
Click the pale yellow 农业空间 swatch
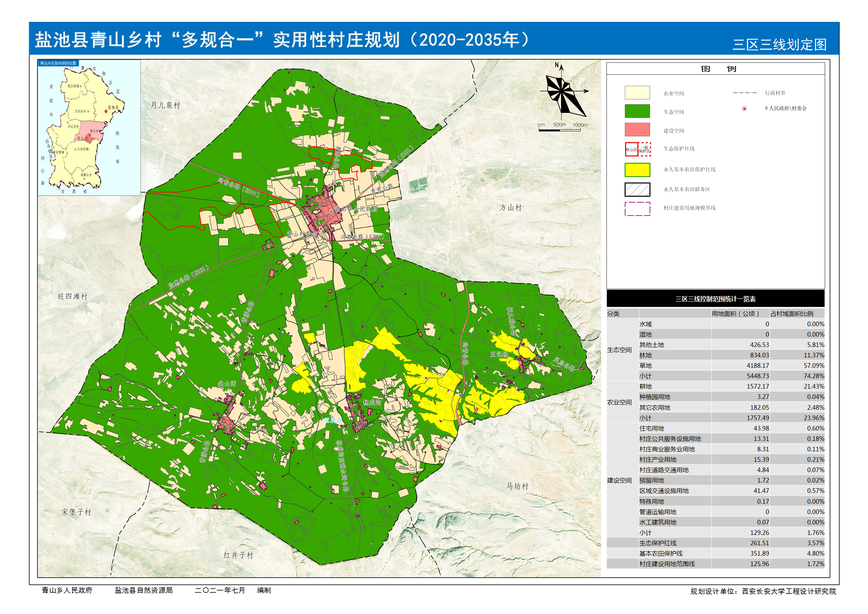point(637,93)
